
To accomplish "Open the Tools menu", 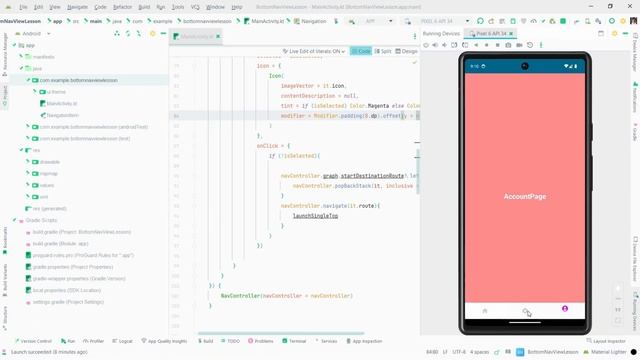I will point(178,7).
